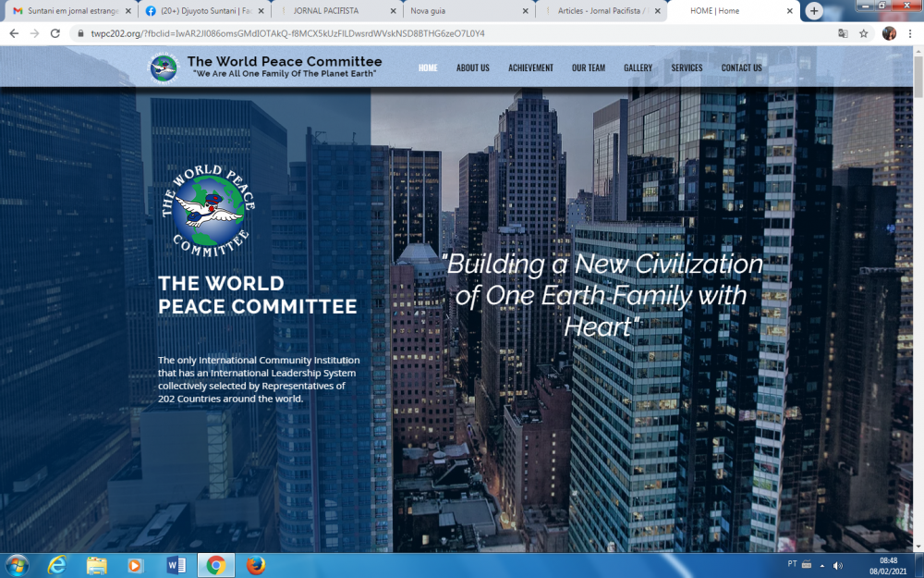This screenshot has height=578, width=924.
Task: Click the page vertical scrollbar thumb
Action: [918, 78]
